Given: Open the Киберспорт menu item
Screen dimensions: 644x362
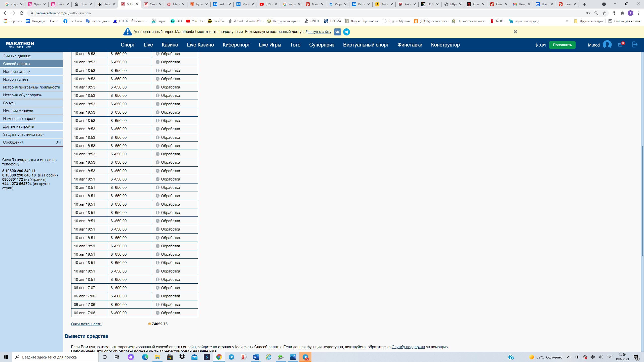Looking at the screenshot, I should pos(236,45).
